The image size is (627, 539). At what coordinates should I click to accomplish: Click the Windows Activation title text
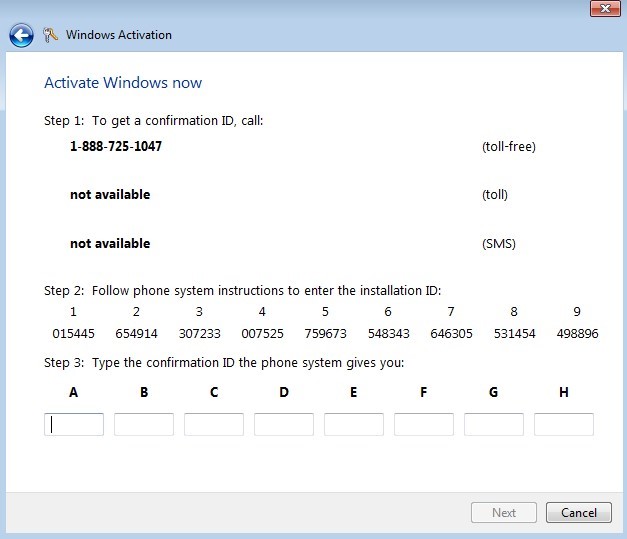point(119,35)
